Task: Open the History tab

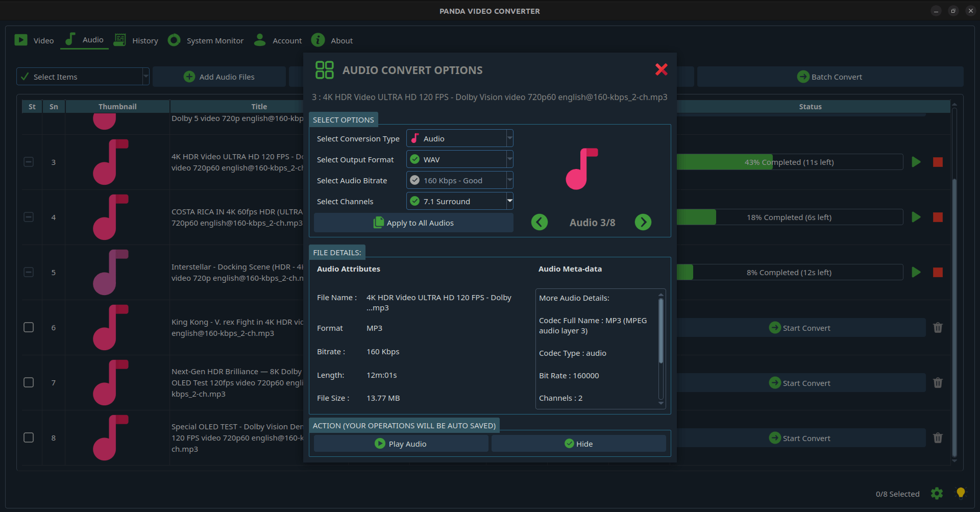Action: click(136, 40)
